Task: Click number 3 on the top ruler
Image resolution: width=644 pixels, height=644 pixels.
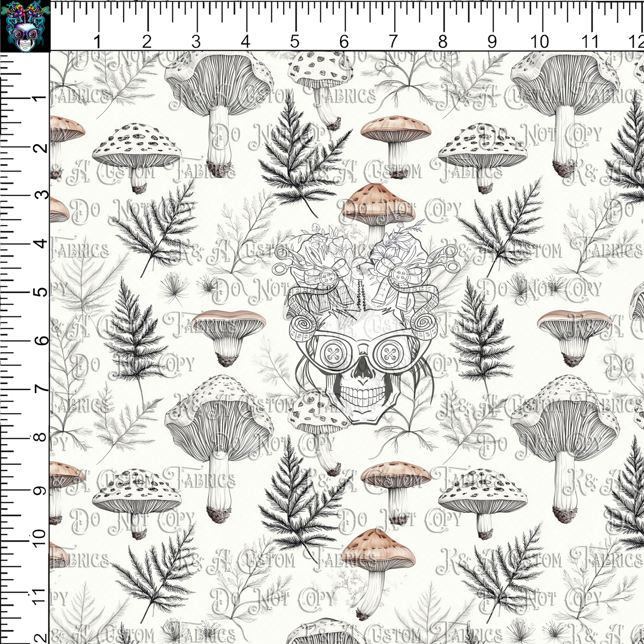Action: (196, 42)
